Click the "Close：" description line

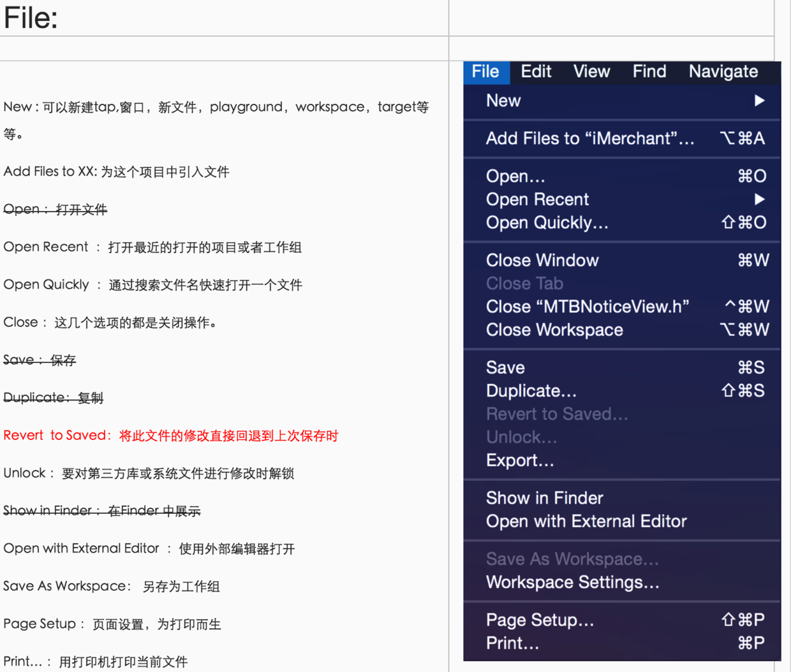[x=112, y=322]
